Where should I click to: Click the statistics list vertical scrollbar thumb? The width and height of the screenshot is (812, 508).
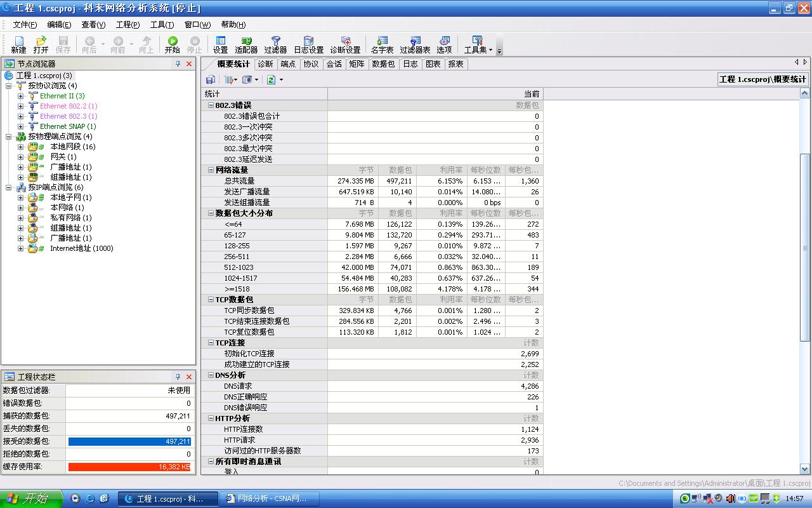tap(805, 248)
